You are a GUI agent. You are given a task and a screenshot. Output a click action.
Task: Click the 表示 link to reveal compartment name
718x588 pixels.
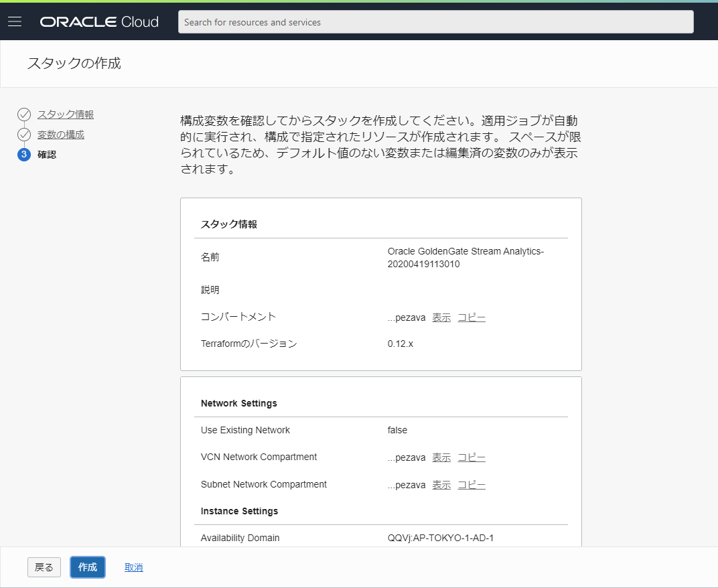pos(441,317)
